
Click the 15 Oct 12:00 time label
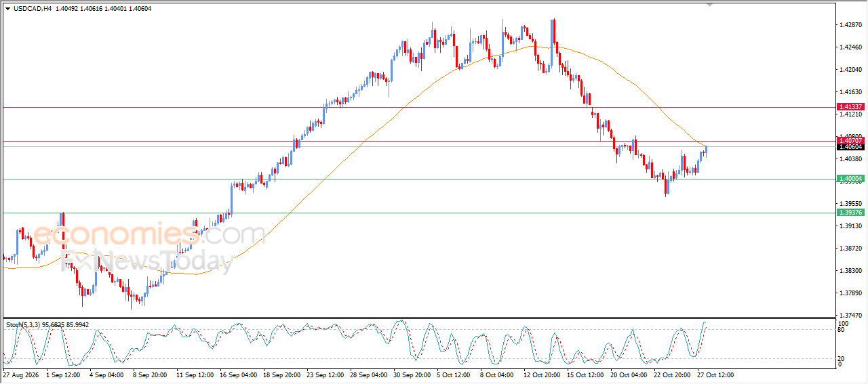pos(586,375)
